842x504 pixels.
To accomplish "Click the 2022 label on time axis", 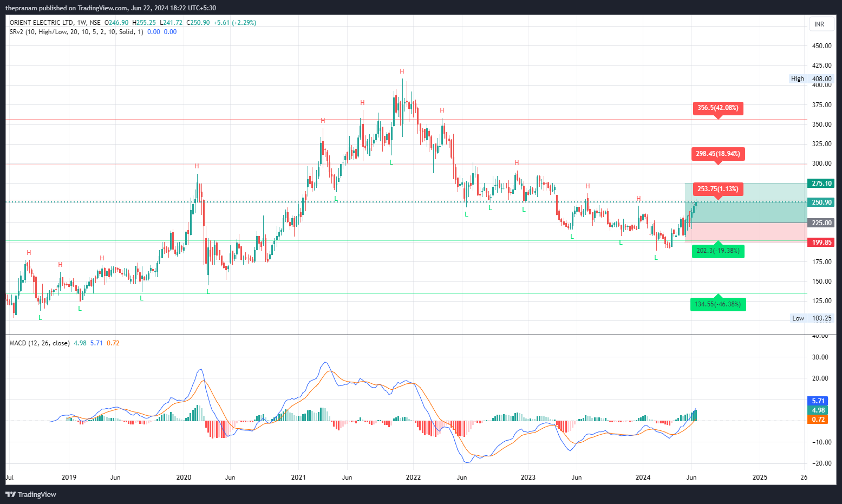I will (x=413, y=477).
